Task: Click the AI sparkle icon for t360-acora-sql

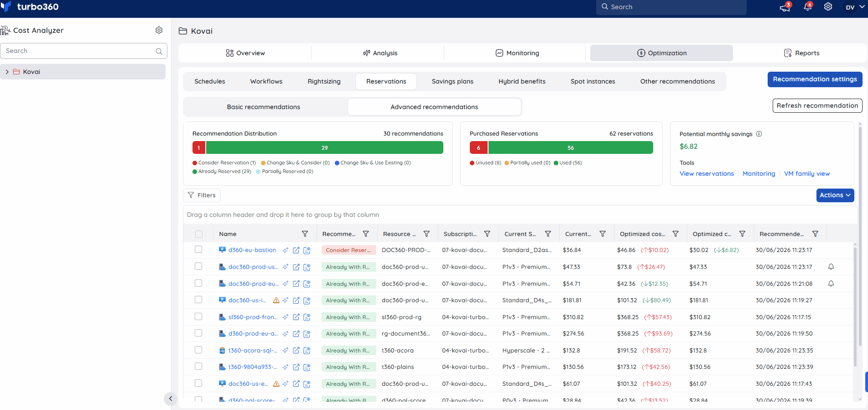Action: [286, 351]
